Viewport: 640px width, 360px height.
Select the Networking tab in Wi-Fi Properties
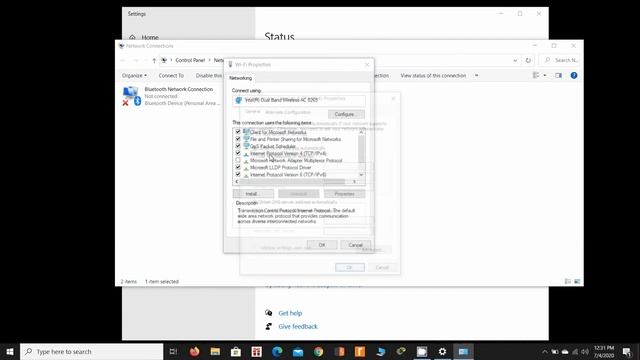tap(240, 78)
